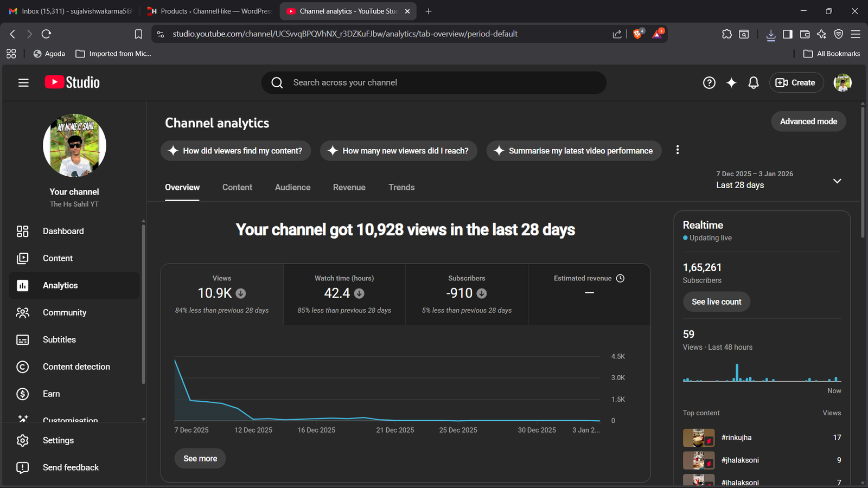
Task: Click the Search across your channel field
Action: (x=434, y=82)
